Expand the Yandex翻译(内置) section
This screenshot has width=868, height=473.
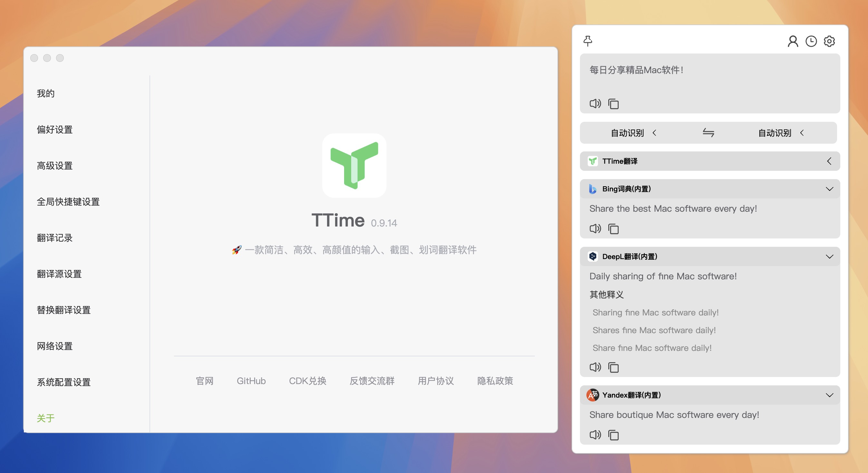829,395
